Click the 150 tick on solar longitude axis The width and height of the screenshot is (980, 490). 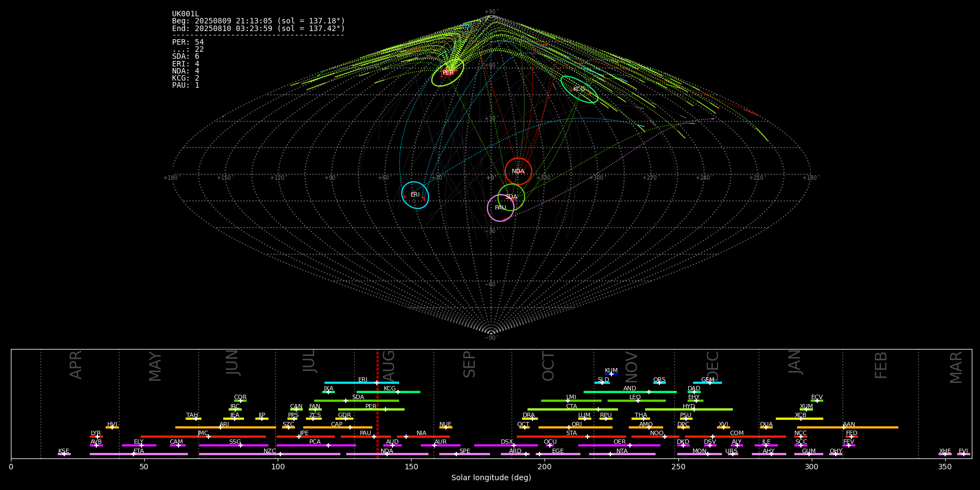(411, 467)
